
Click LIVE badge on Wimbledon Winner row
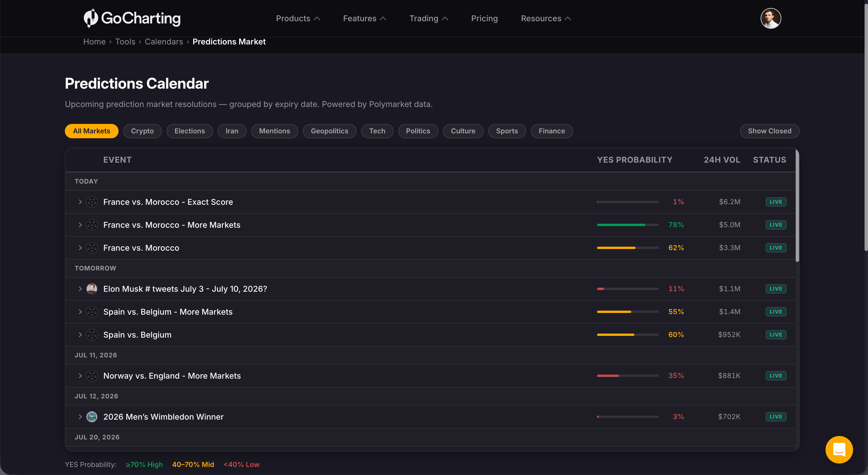point(776,417)
